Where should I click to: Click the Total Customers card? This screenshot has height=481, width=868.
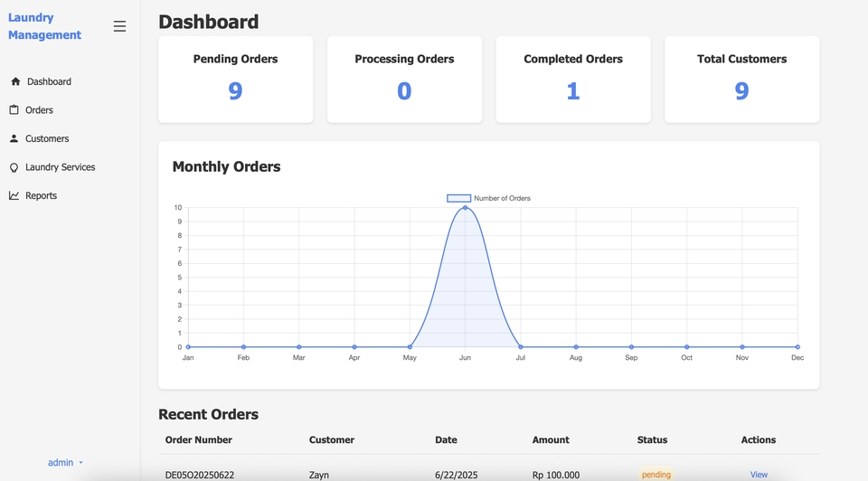[x=741, y=80]
